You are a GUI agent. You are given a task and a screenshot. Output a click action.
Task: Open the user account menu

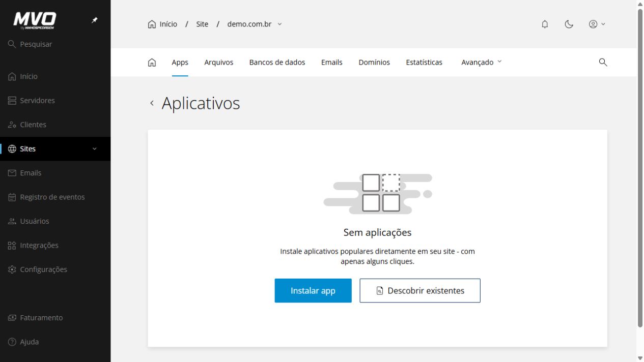(597, 24)
